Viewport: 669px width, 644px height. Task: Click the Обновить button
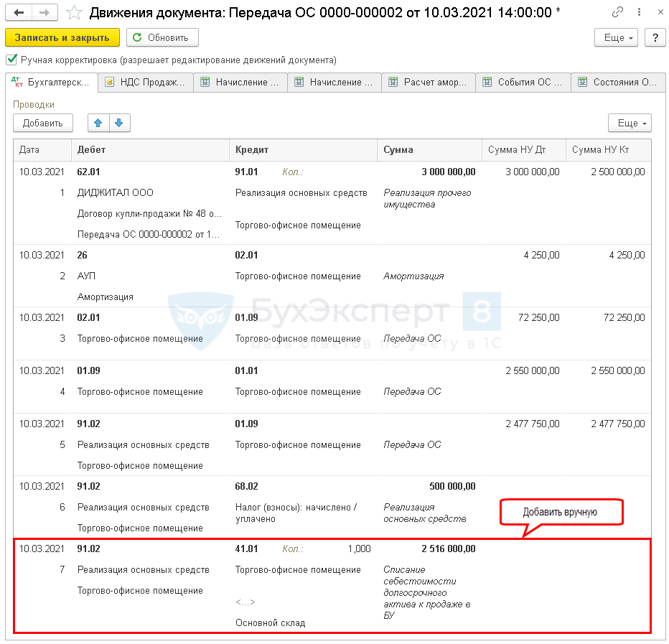(162, 37)
